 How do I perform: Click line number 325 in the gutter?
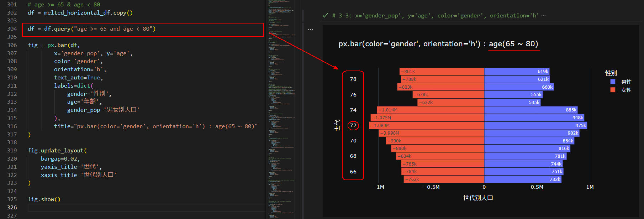coord(12,199)
